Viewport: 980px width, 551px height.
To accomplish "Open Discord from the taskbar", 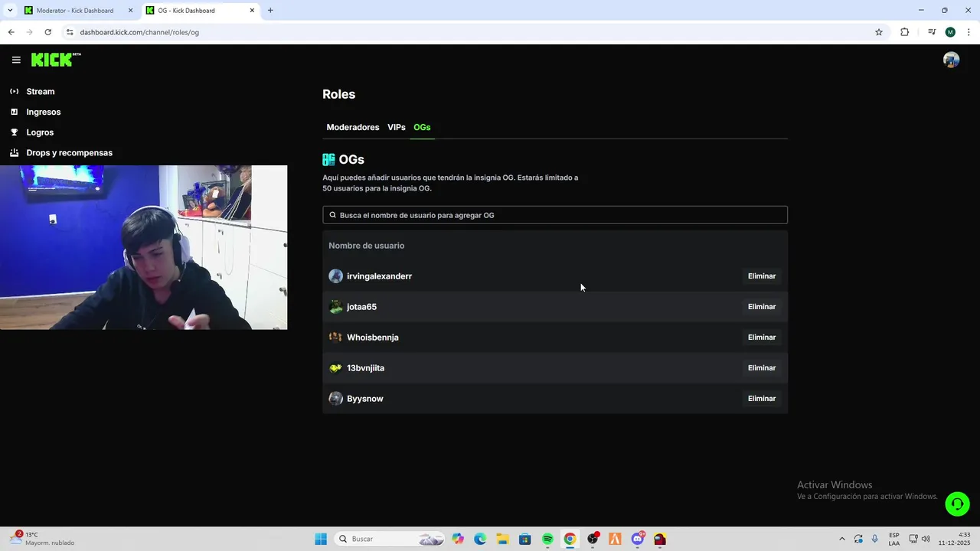I will [x=638, y=539].
